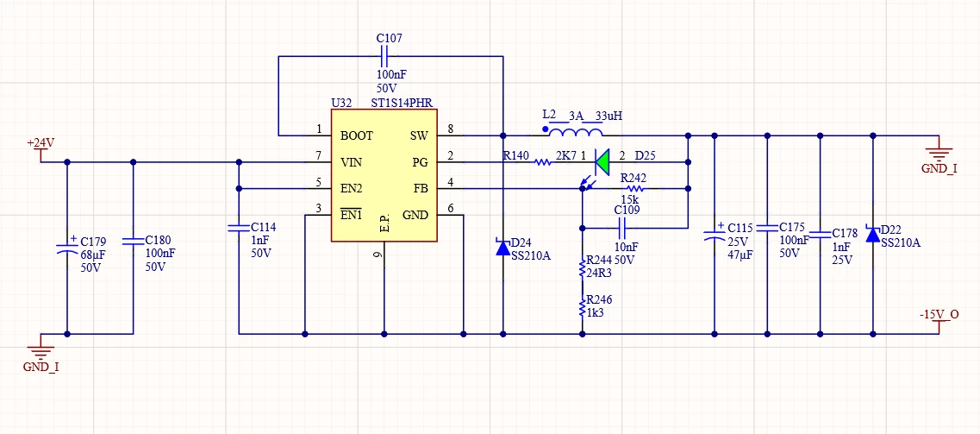Click the EN1 pin label on U32

pos(352,215)
